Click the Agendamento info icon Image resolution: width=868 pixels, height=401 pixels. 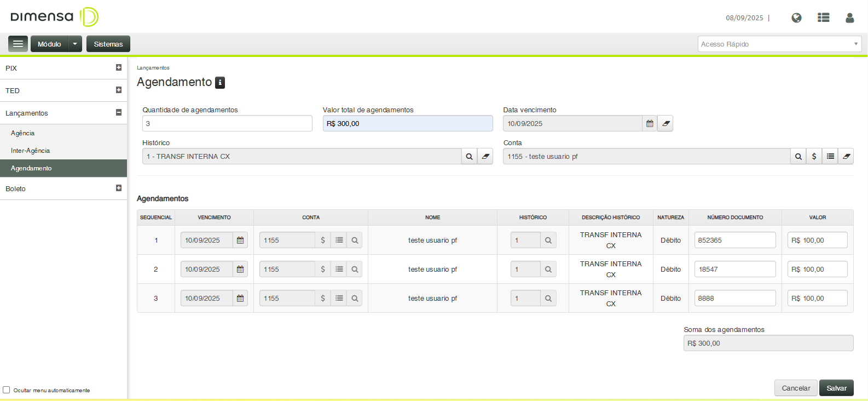coord(220,83)
